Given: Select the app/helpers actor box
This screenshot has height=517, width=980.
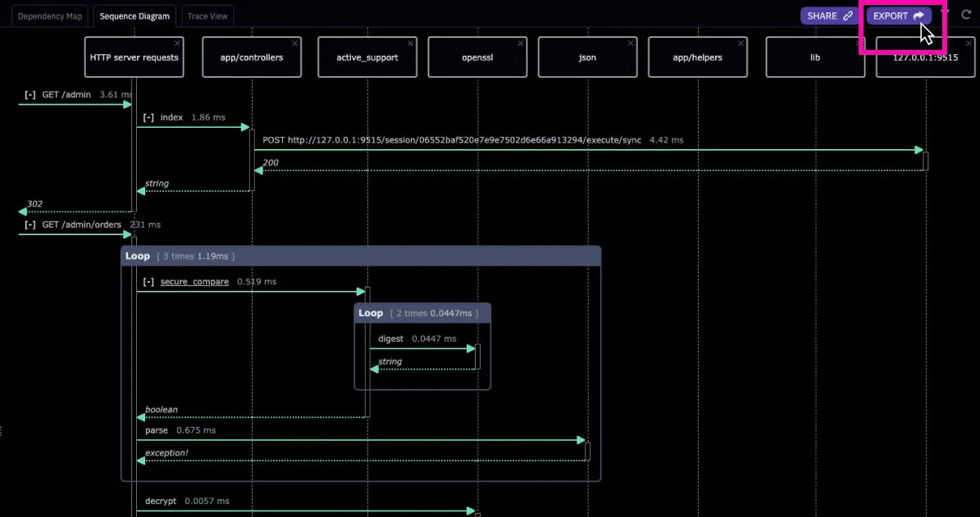Looking at the screenshot, I should [698, 57].
